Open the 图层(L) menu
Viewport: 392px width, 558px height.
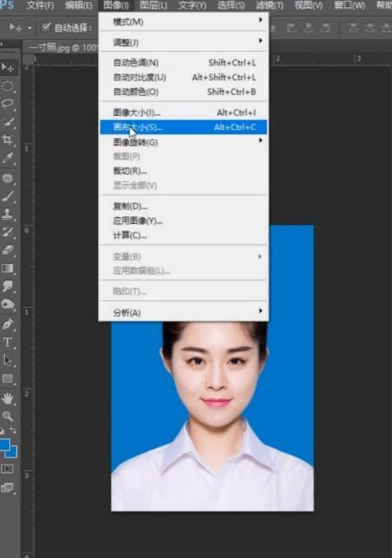click(154, 5)
